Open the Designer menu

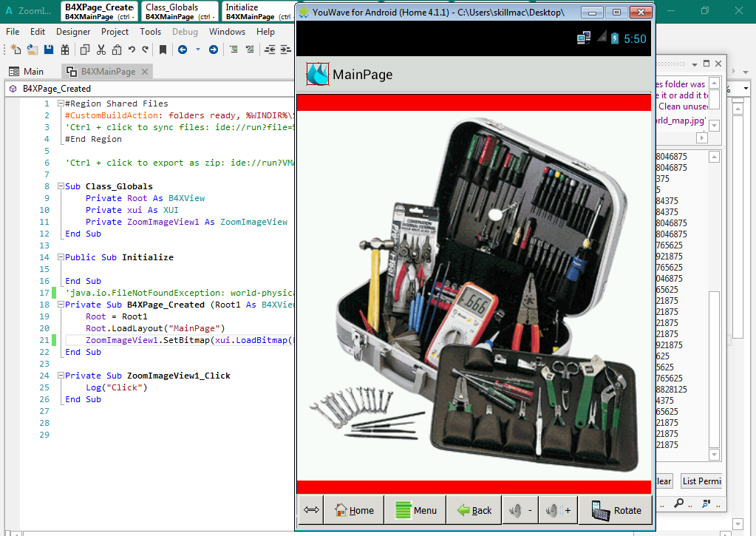[x=73, y=32]
